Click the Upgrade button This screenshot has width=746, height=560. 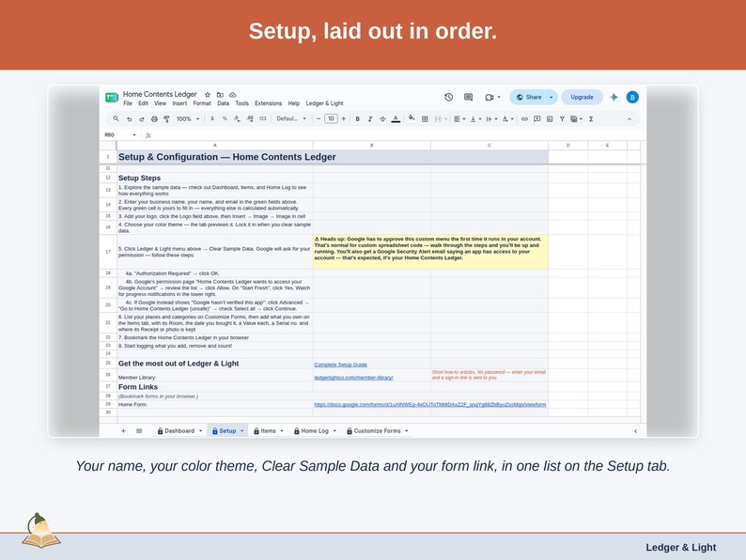(x=582, y=97)
